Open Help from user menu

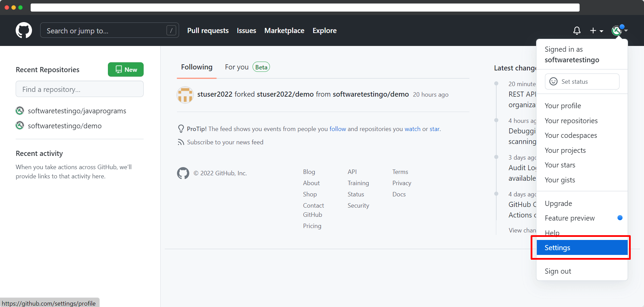[582, 233]
